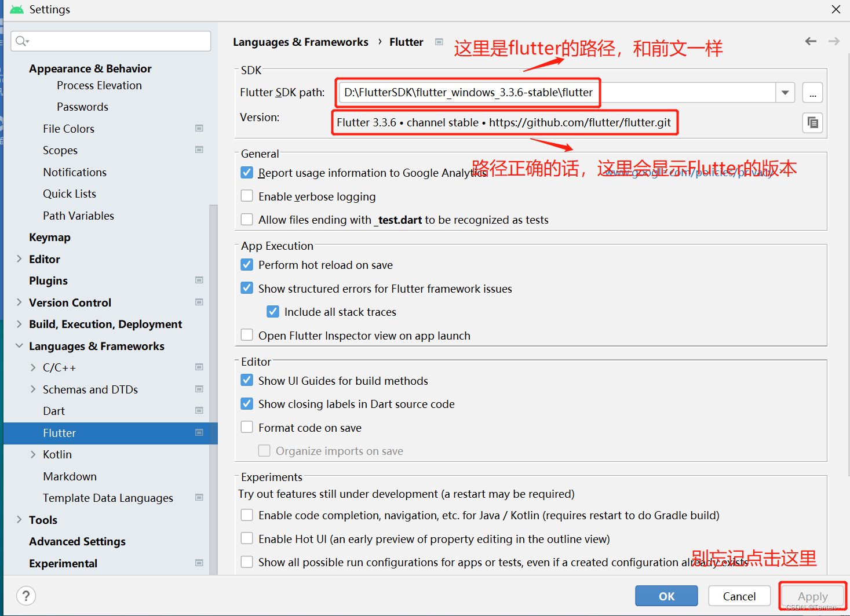Enable code completion for Java / Kotlin experiment

[247, 515]
